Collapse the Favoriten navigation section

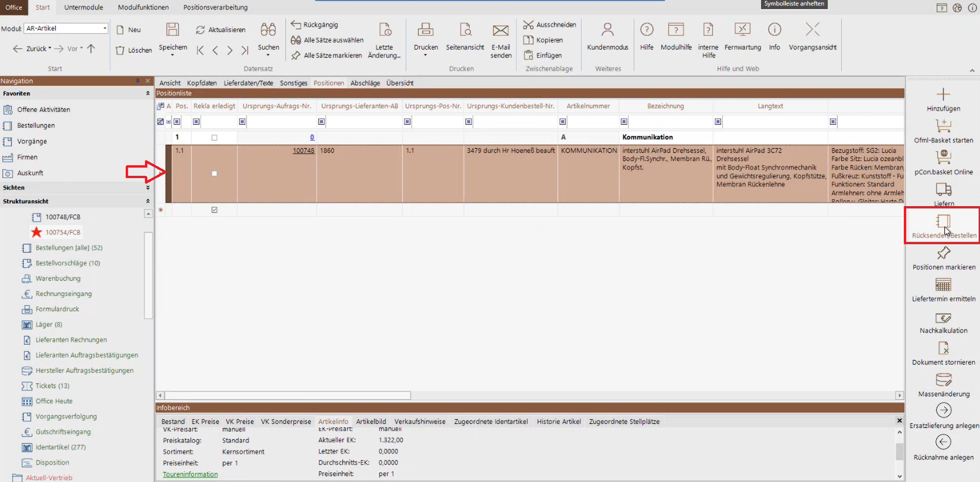148,94
